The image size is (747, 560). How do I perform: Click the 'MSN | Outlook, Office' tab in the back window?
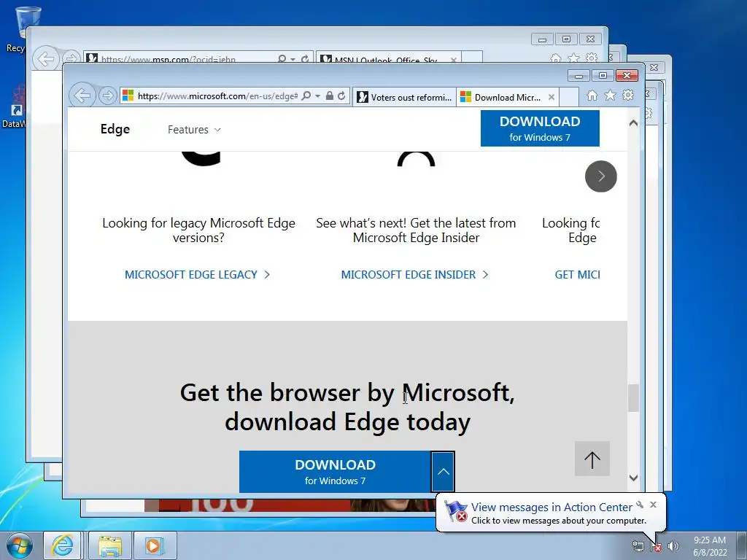pyautogui.click(x=386, y=59)
